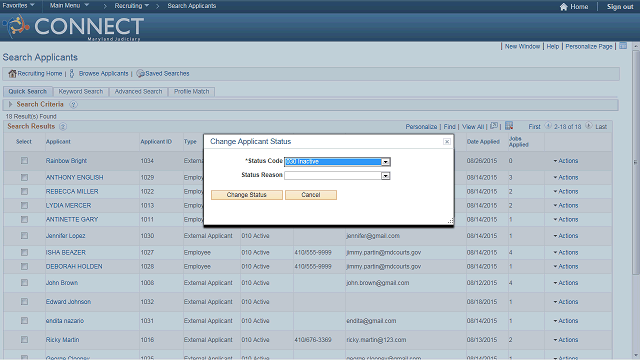Select checkbox for Rainbow Bright

point(24,161)
